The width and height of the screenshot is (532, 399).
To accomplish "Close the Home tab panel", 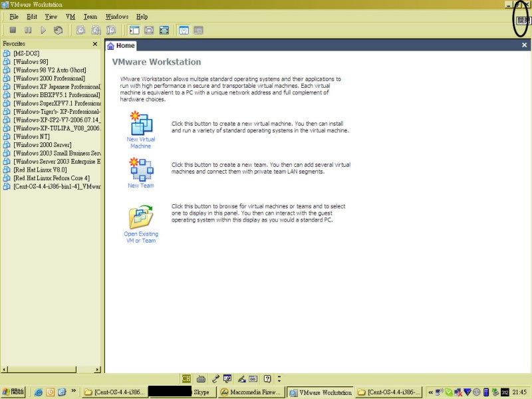I will pos(524,45).
